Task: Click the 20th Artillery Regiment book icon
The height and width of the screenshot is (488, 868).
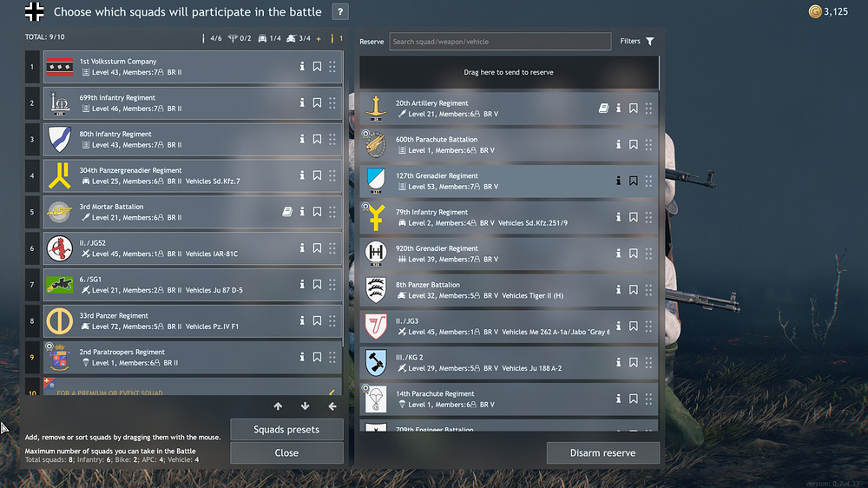Action: click(x=603, y=108)
